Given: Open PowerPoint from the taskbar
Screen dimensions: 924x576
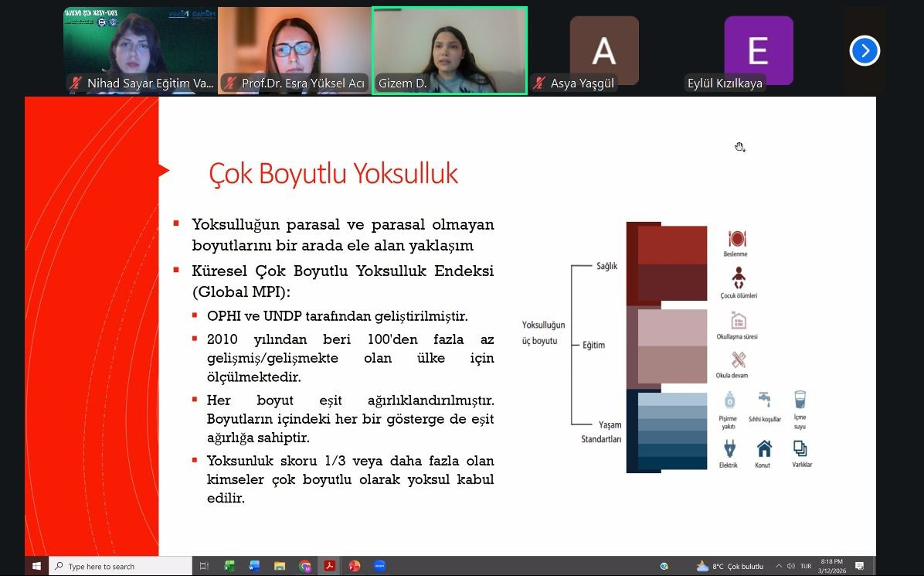Looking at the screenshot, I should [354, 565].
